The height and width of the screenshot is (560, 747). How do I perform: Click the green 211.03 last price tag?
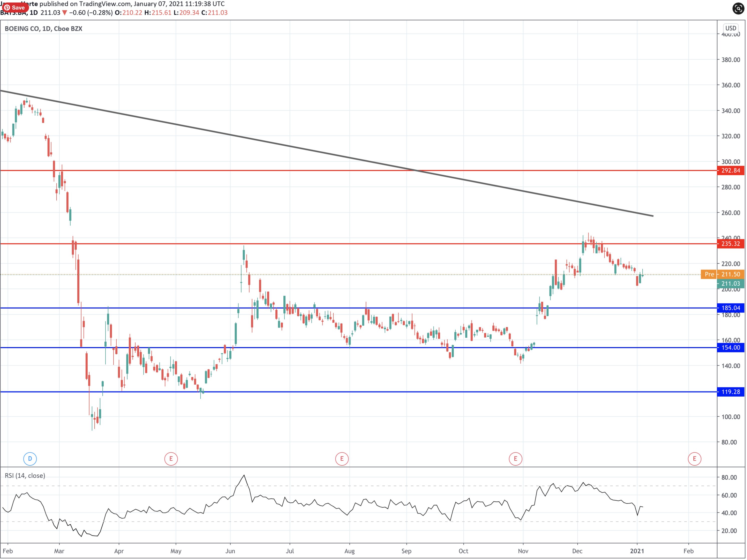tap(730, 284)
